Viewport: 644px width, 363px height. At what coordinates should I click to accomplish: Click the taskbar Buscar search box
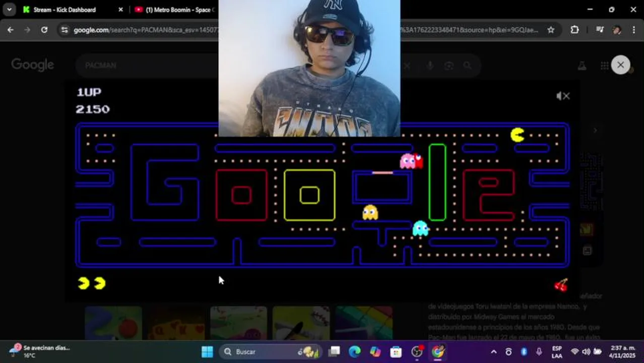(271, 351)
